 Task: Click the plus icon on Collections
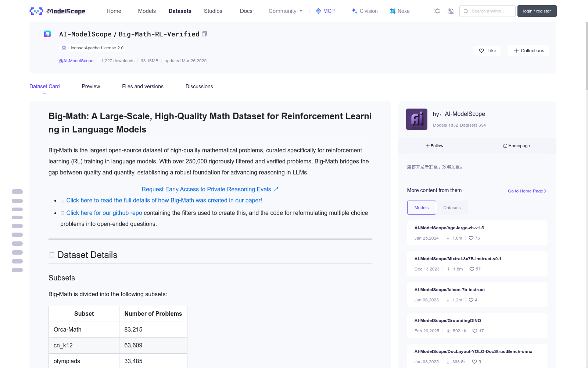[x=516, y=51]
